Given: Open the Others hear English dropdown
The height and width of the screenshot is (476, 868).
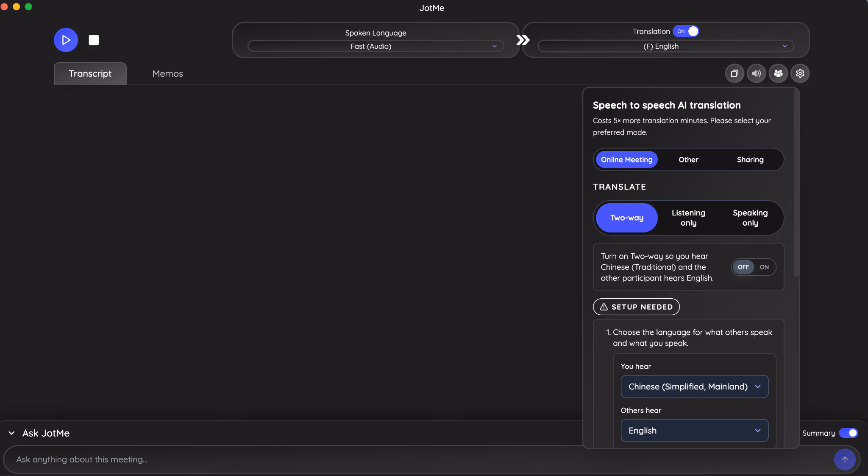Looking at the screenshot, I should pos(694,431).
